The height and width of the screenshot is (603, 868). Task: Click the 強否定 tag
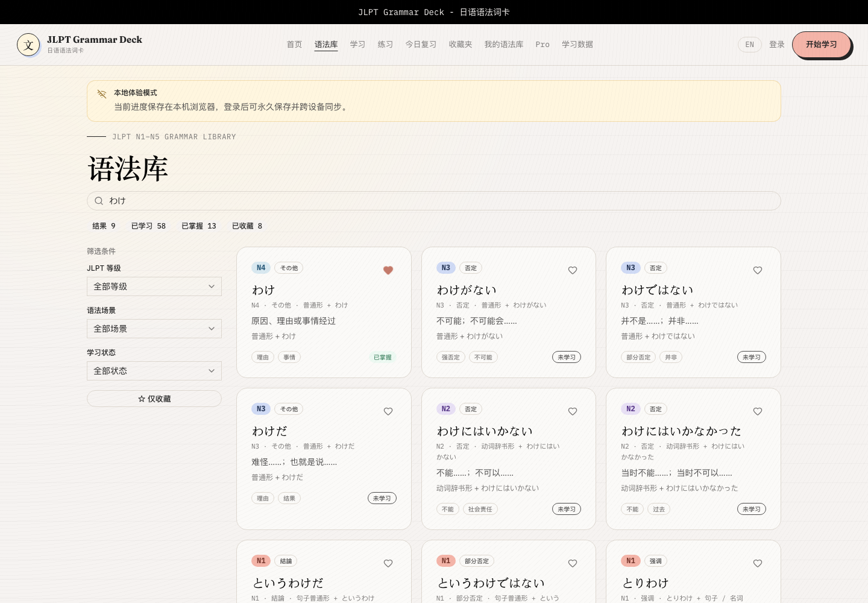pos(451,357)
